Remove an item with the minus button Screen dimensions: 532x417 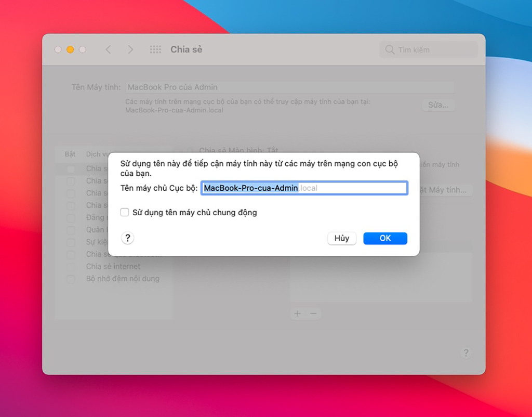tap(313, 314)
